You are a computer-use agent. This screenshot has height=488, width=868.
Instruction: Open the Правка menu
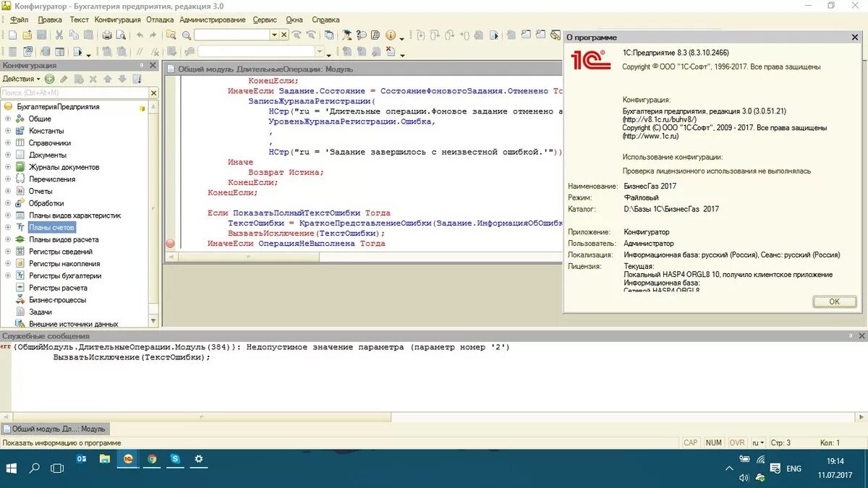pyautogui.click(x=49, y=20)
